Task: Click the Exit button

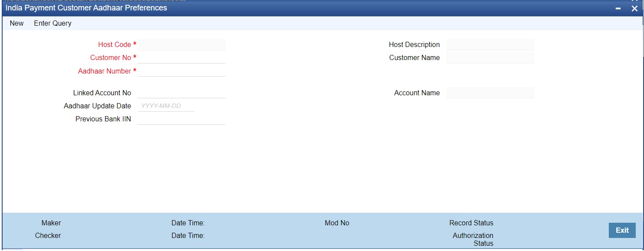Action: click(x=622, y=230)
